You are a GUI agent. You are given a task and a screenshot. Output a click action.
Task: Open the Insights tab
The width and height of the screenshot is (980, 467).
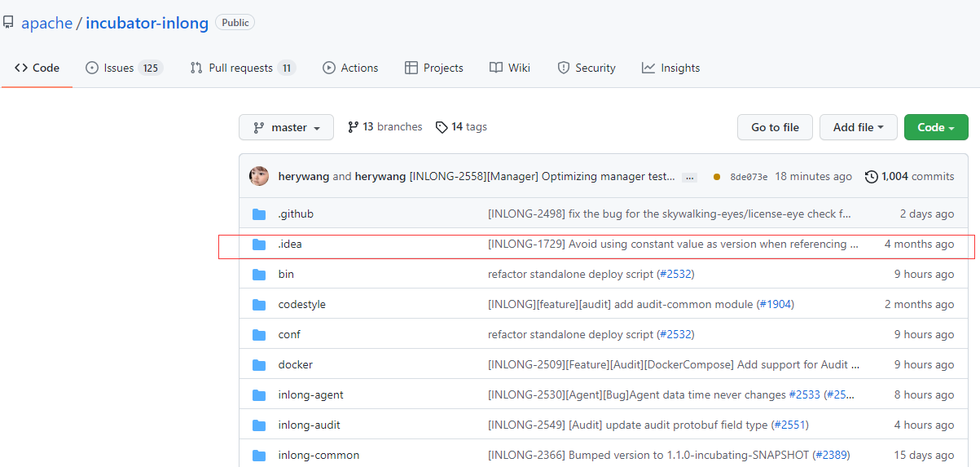(x=671, y=68)
